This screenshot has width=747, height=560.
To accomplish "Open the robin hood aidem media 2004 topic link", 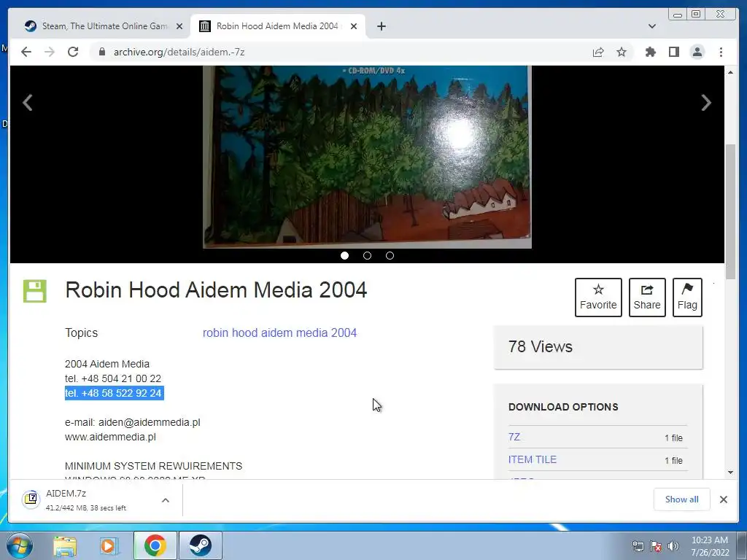I will coord(279,332).
